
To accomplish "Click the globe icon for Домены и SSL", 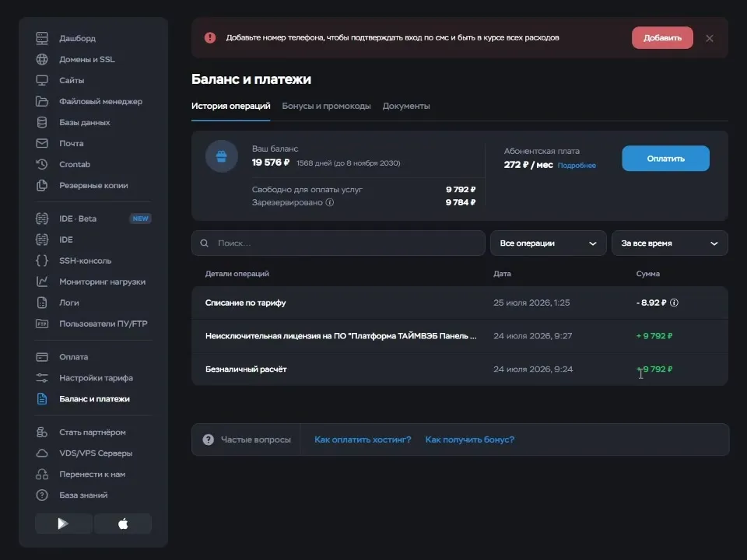I will 42,59.
